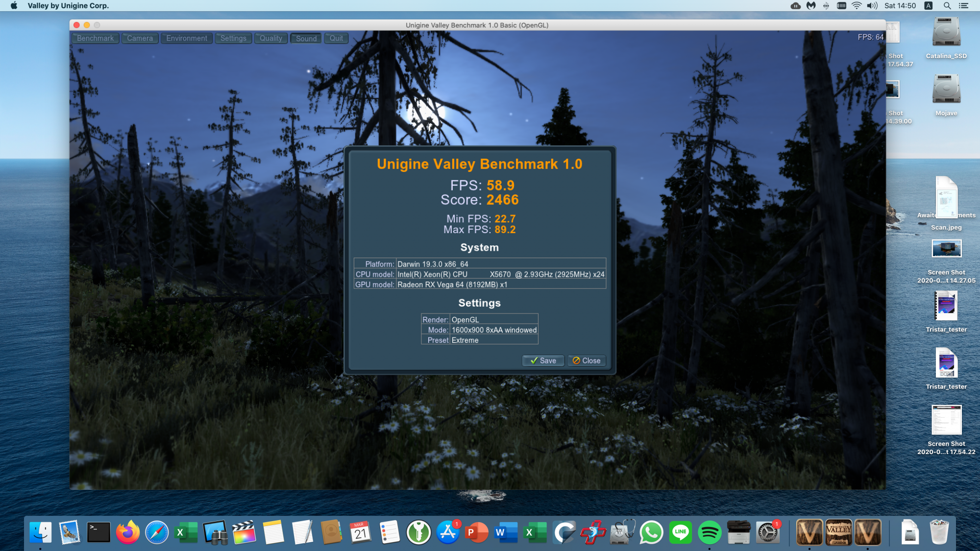980x551 pixels.
Task: Click the Quit button in Valley toolbar
Action: click(336, 38)
